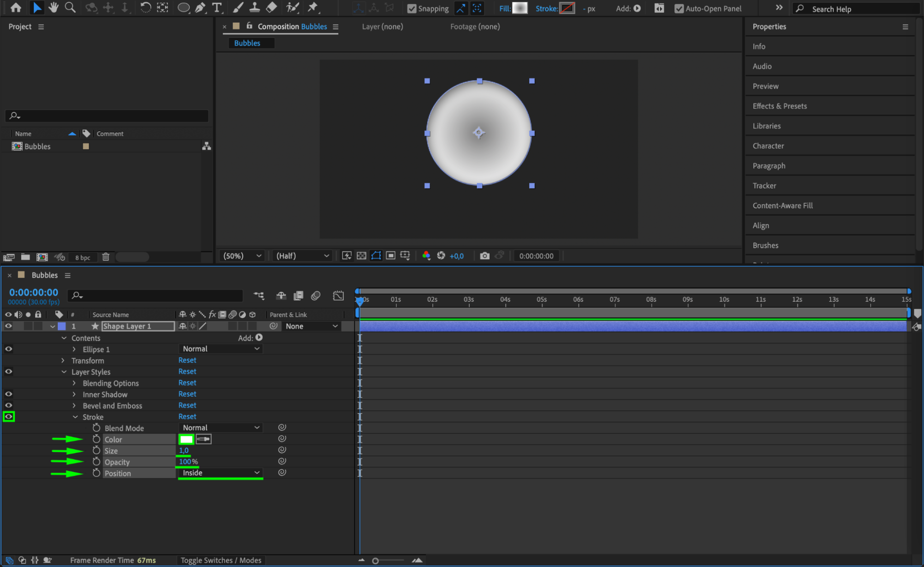
Task: Select the Type tool
Action: [x=216, y=7]
